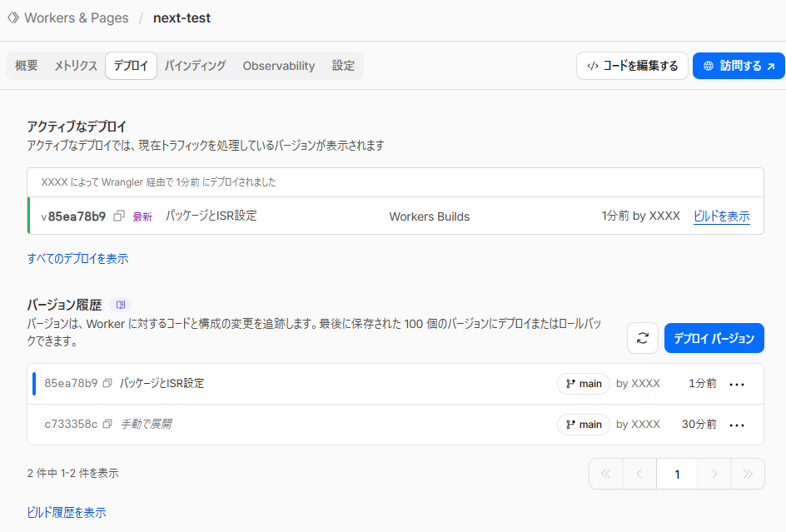Open the バージョン履歴 documentation book icon
Screen dimensions: 786x532
(x=121, y=305)
